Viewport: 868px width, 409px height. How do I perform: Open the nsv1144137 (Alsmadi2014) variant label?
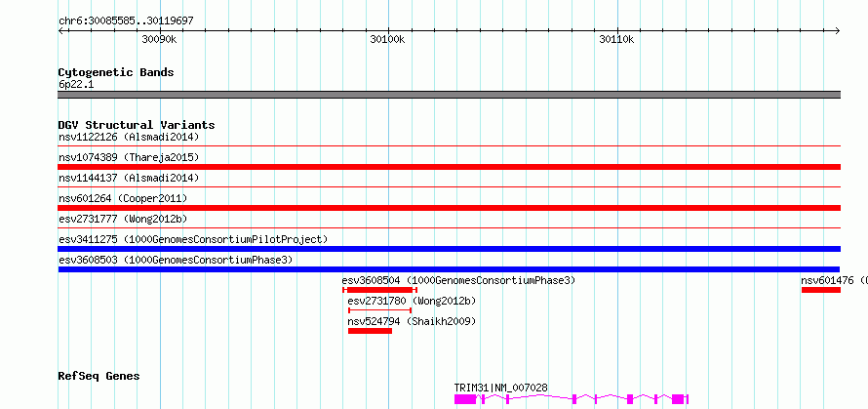[129, 178]
